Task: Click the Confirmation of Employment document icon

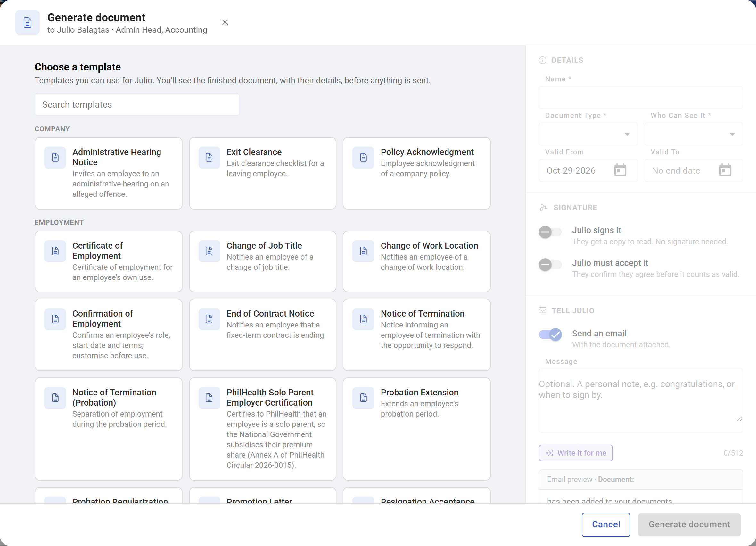Action: [55, 319]
